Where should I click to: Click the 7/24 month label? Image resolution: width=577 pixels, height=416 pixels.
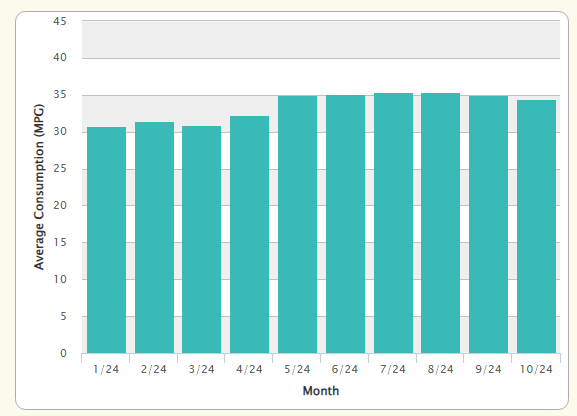(393, 369)
